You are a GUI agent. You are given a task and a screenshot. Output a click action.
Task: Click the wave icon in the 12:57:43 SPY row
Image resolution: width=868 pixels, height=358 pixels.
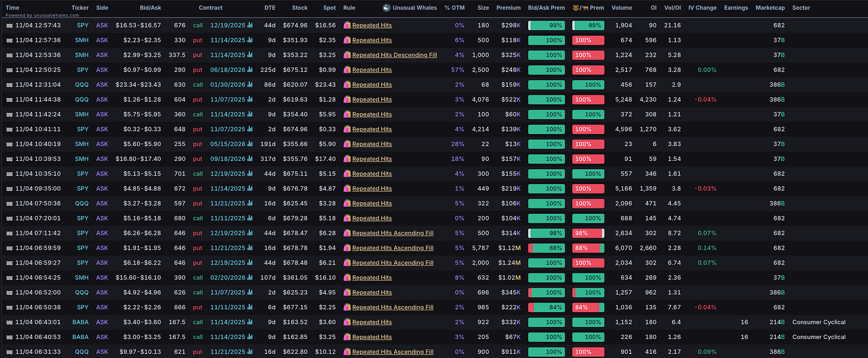coord(9,26)
